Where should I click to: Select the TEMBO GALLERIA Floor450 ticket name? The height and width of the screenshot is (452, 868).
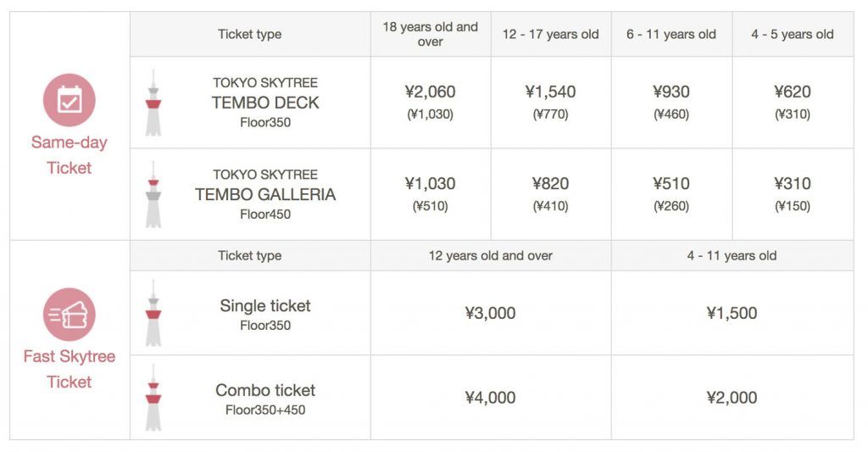click(265, 194)
